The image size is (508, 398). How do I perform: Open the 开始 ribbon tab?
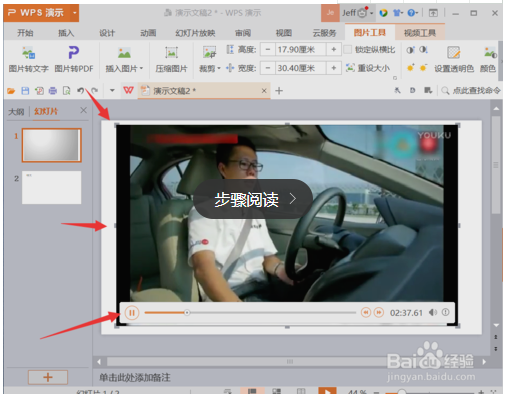point(25,33)
